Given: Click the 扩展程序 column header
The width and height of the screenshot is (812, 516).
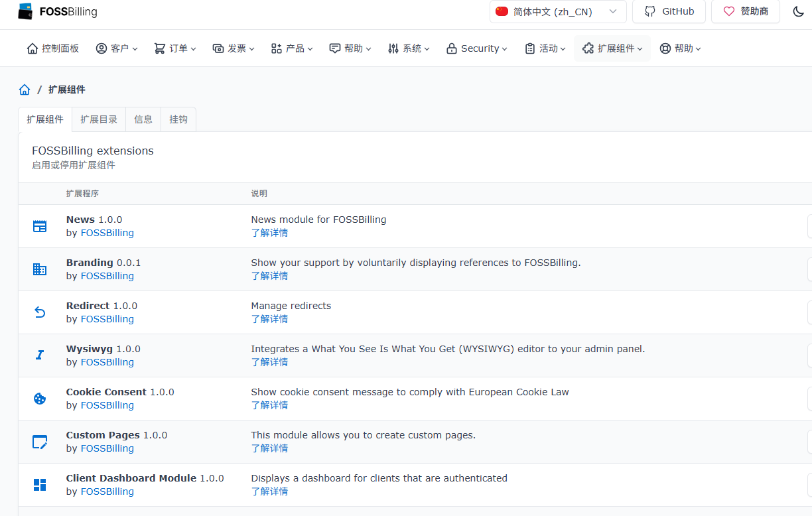Looking at the screenshot, I should [x=82, y=194].
